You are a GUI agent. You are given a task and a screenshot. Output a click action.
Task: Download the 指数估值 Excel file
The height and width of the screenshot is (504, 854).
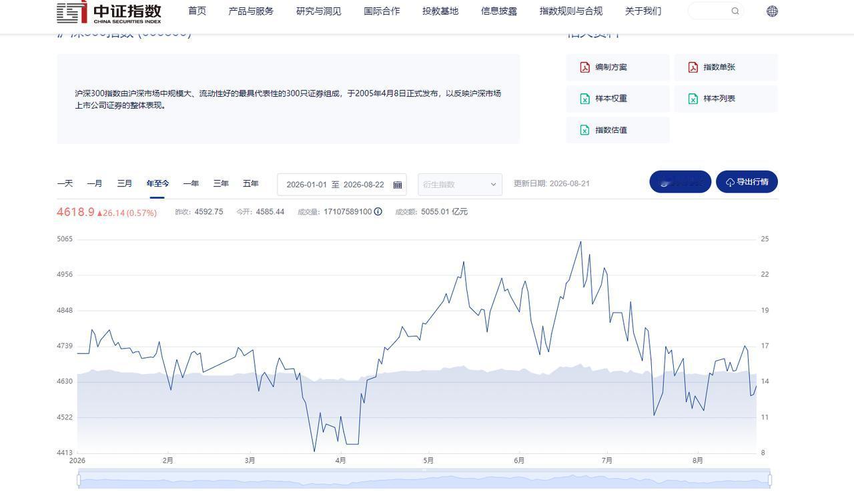(x=618, y=130)
